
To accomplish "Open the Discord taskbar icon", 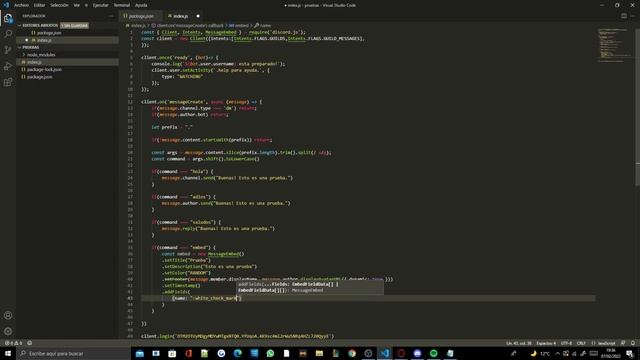I will [x=417, y=353].
